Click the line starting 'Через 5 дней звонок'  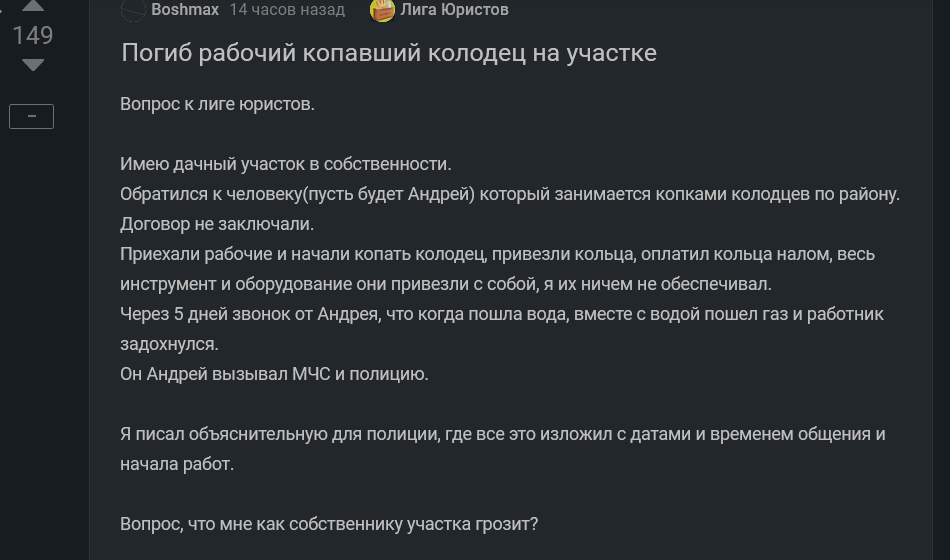(501, 314)
